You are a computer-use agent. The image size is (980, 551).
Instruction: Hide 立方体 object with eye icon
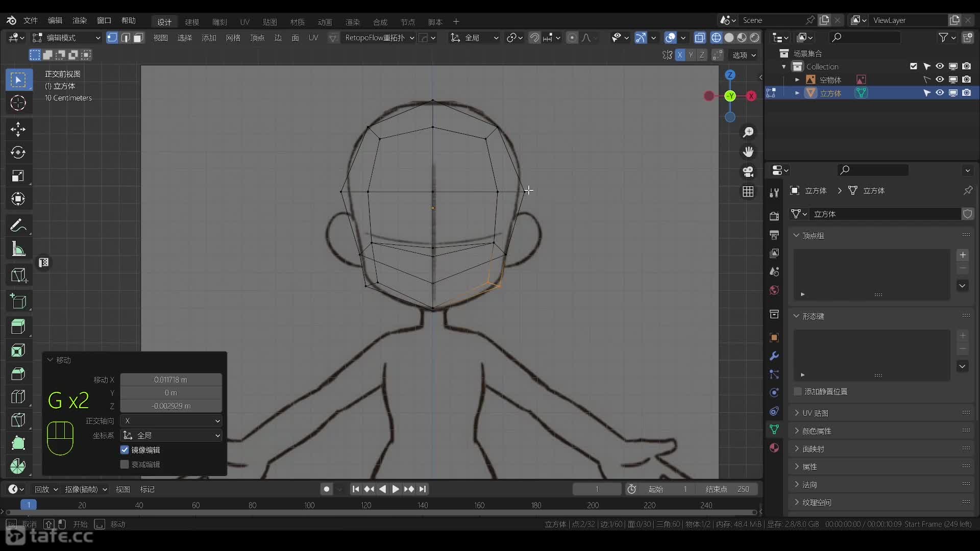[x=940, y=93]
